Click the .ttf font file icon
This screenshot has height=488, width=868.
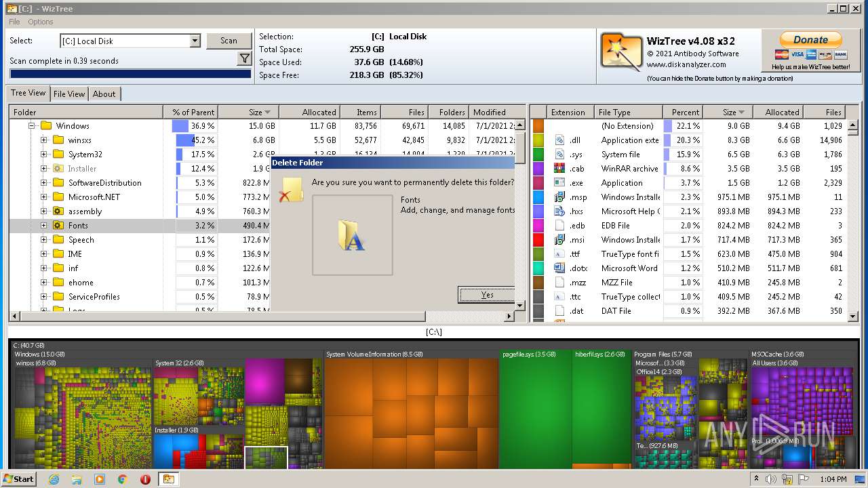point(559,253)
